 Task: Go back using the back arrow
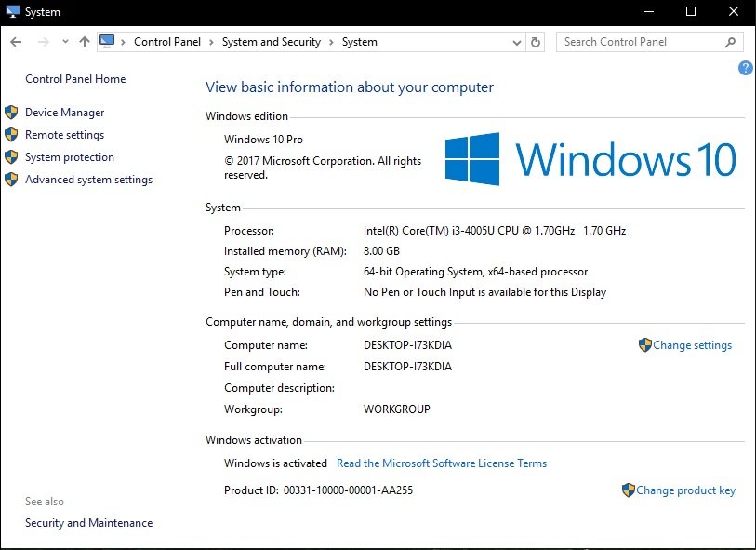click(16, 42)
